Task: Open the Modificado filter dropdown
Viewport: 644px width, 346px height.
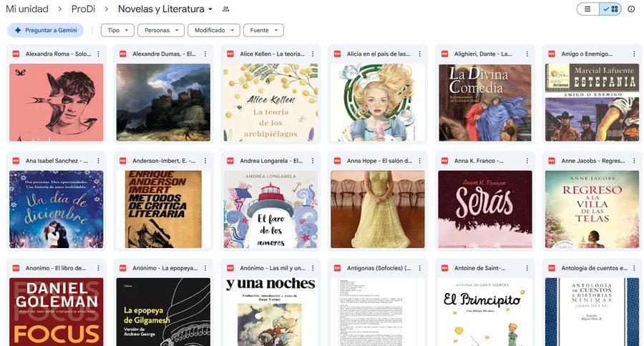Action: pos(214,30)
